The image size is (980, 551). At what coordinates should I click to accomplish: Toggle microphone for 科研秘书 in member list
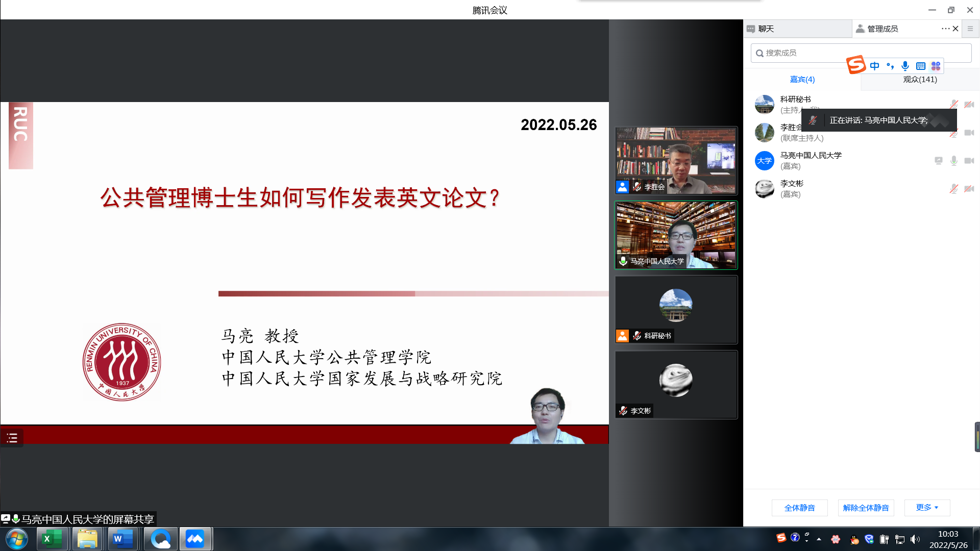click(953, 105)
